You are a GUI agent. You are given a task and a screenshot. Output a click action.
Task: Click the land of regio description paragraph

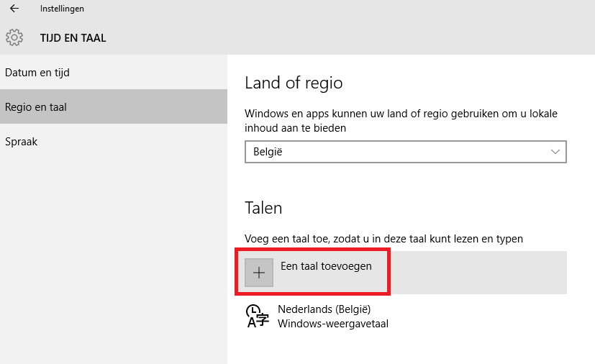401,121
